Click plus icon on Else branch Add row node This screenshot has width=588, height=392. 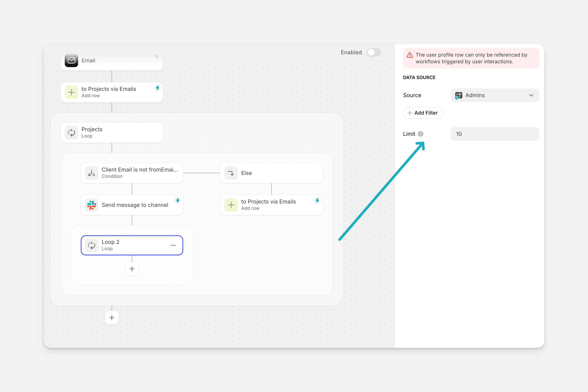(x=231, y=205)
